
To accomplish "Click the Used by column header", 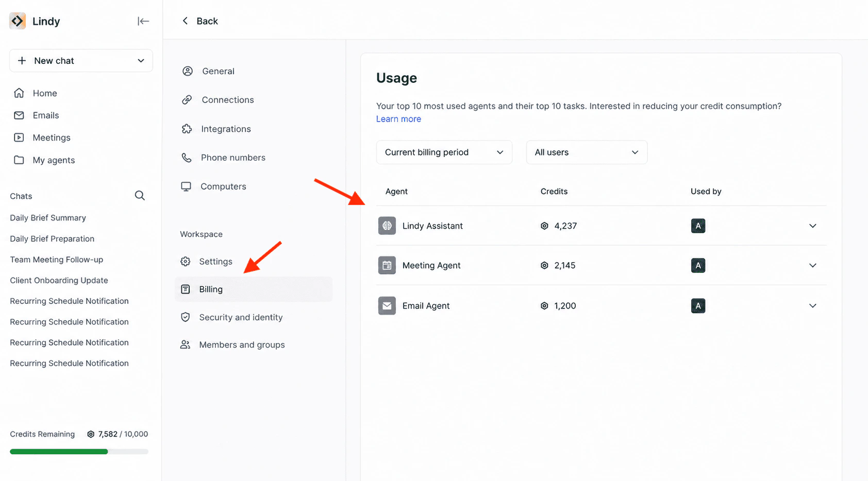I will point(706,192).
